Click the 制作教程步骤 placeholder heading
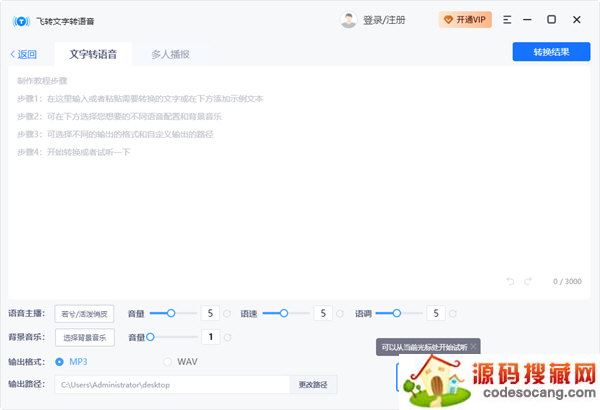The width and height of the screenshot is (600, 410). click(42, 81)
